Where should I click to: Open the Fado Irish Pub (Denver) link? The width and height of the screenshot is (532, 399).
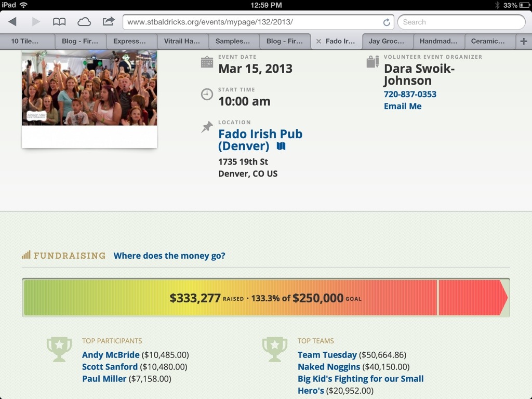pos(260,140)
